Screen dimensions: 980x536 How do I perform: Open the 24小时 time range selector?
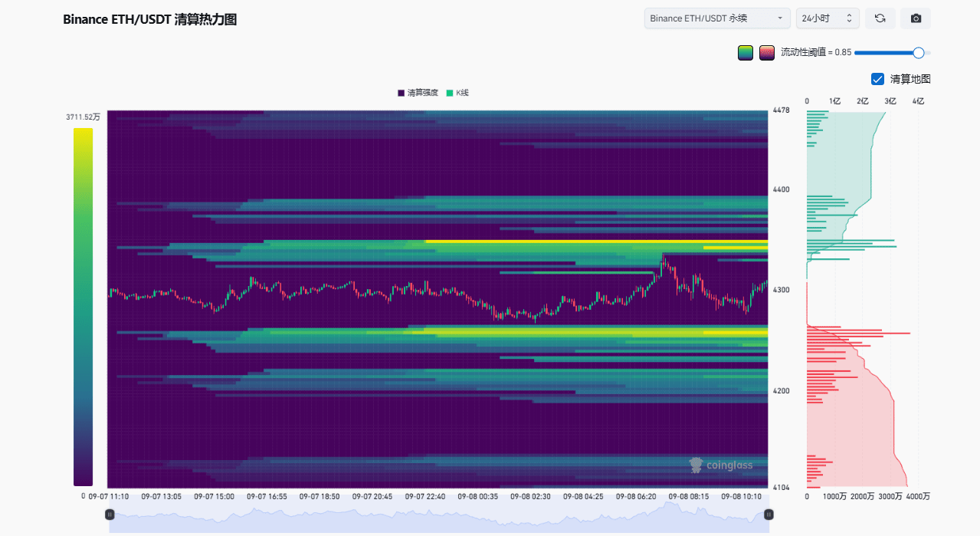(828, 18)
